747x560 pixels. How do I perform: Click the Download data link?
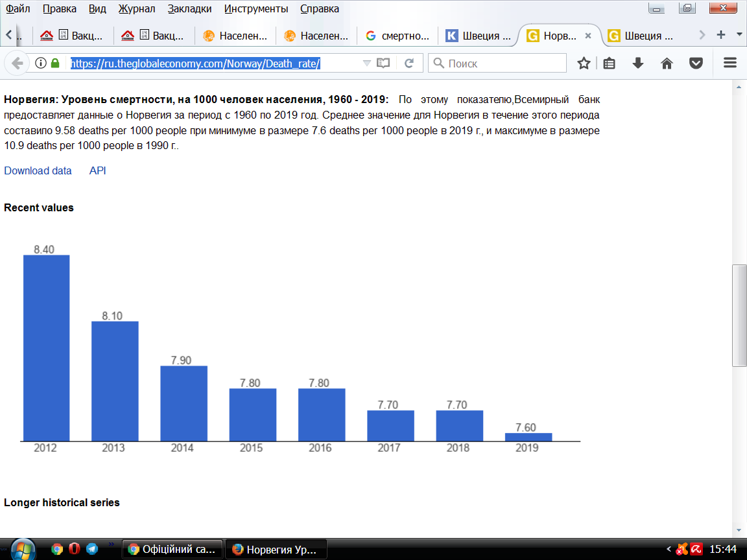click(38, 170)
